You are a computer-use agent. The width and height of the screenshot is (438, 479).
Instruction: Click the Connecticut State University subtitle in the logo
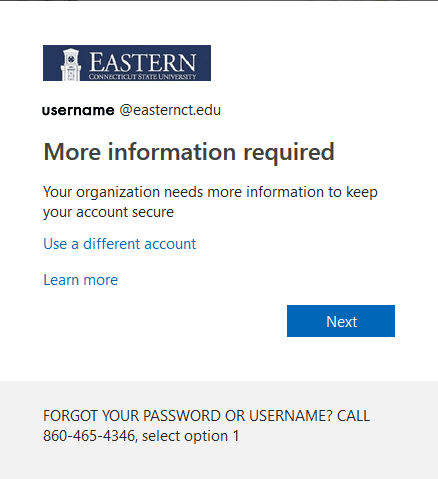(142, 77)
